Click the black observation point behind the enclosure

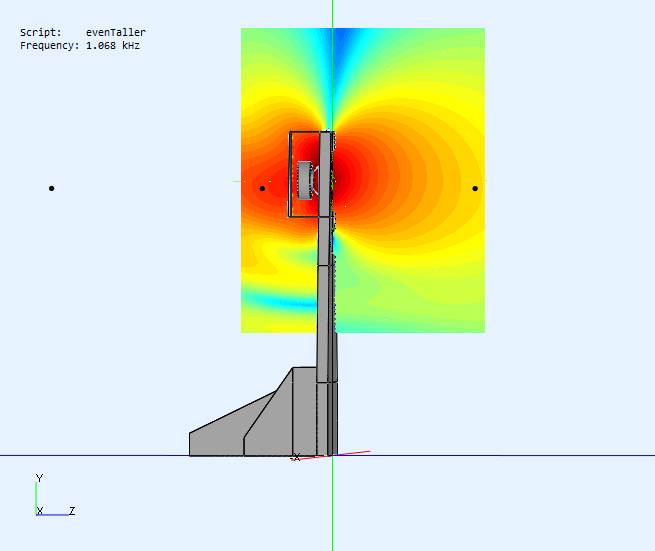[262, 188]
